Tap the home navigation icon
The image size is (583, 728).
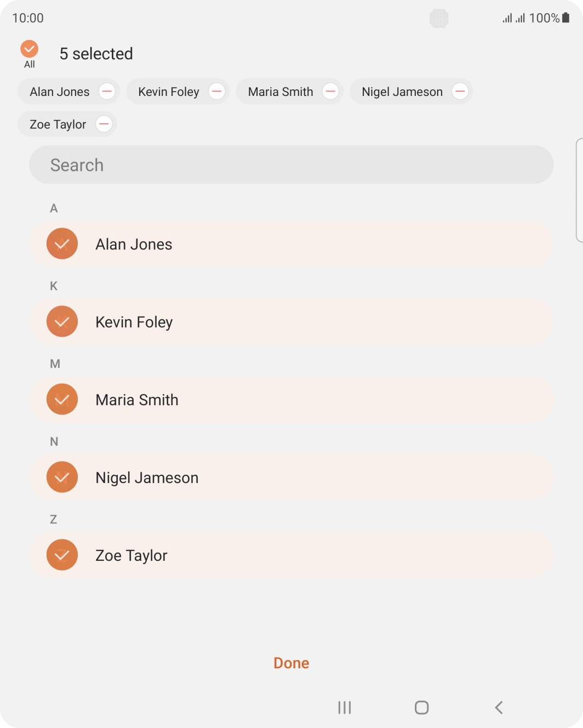coord(421,708)
